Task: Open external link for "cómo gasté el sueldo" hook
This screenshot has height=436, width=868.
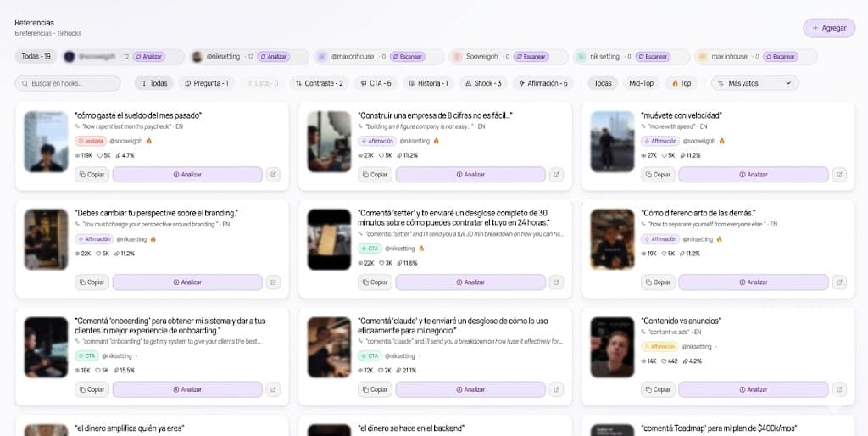Action: pyautogui.click(x=273, y=175)
